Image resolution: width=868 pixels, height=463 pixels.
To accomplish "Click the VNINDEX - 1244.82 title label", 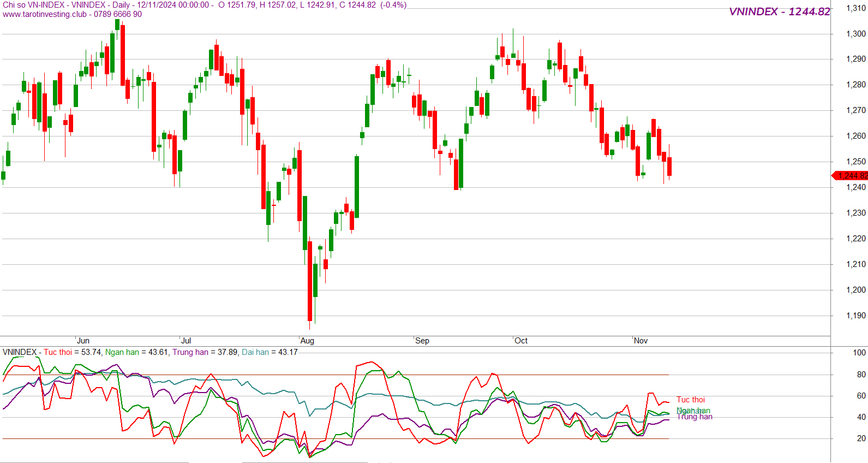I will tap(779, 11).
